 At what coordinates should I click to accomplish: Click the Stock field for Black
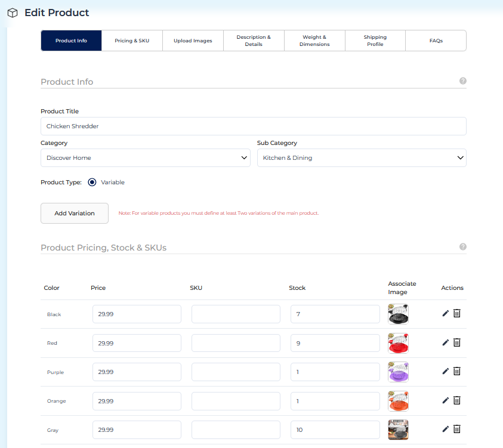click(x=335, y=314)
